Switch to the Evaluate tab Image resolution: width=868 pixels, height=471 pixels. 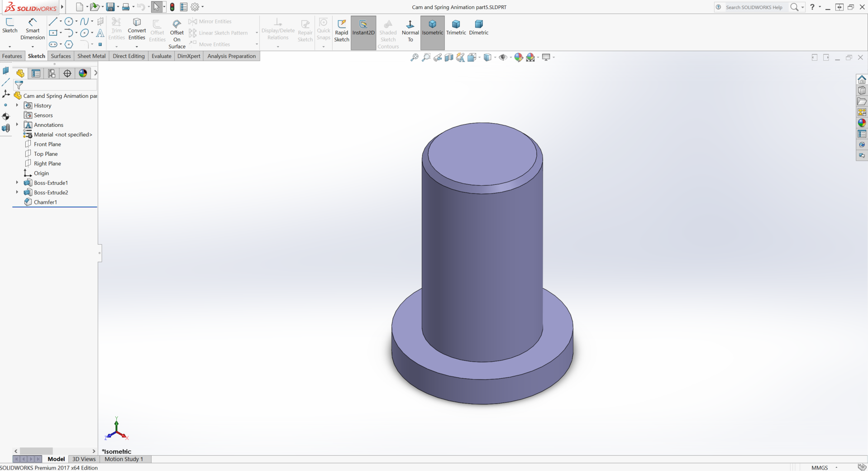[162, 56]
